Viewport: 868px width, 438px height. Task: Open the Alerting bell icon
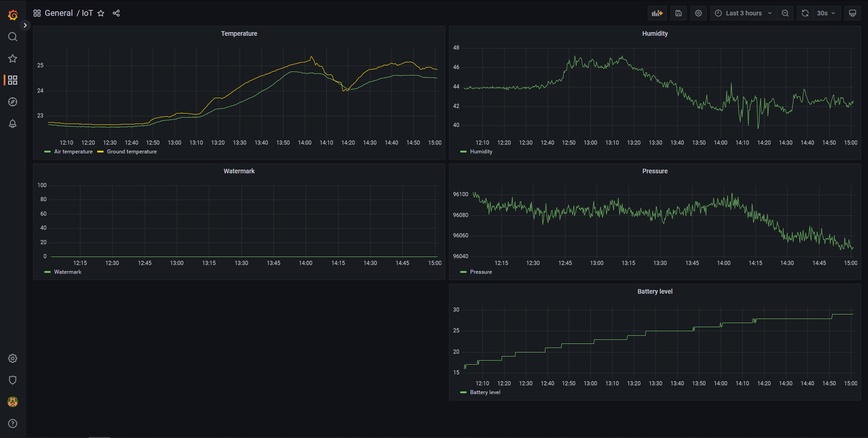13,124
